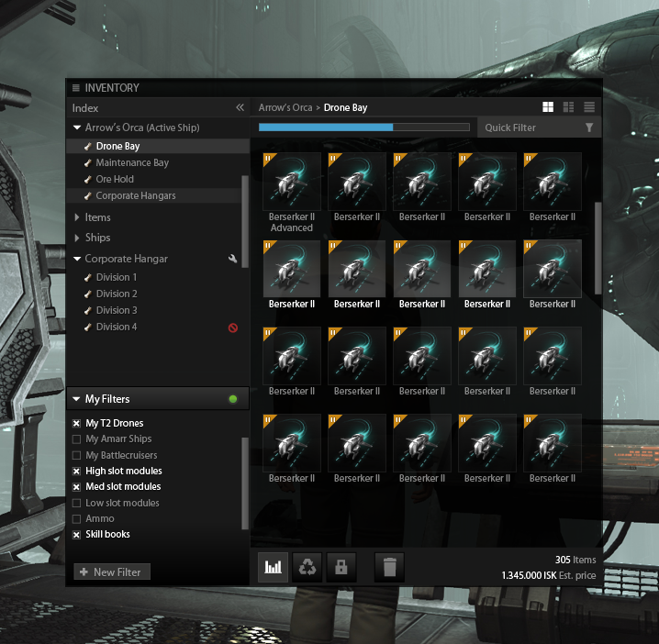Viewport: 659px width, 644px height.
Task: Enable the Low slot modules filter
Action: tap(76, 504)
